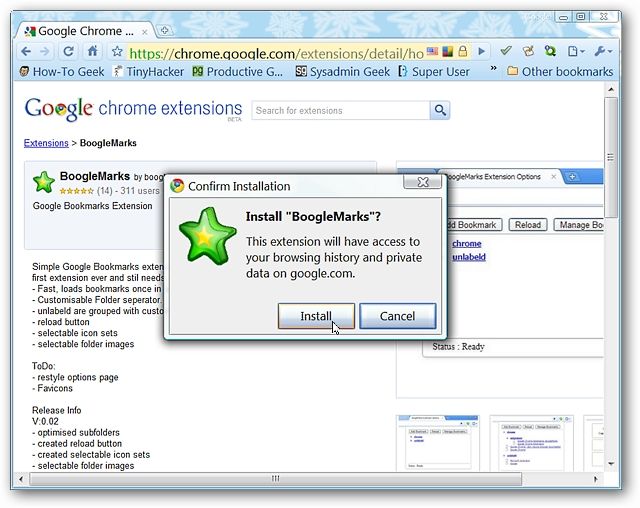Screen dimensions: 640x508
Task: Select the Google Chrome browser tab
Action: pos(86,31)
